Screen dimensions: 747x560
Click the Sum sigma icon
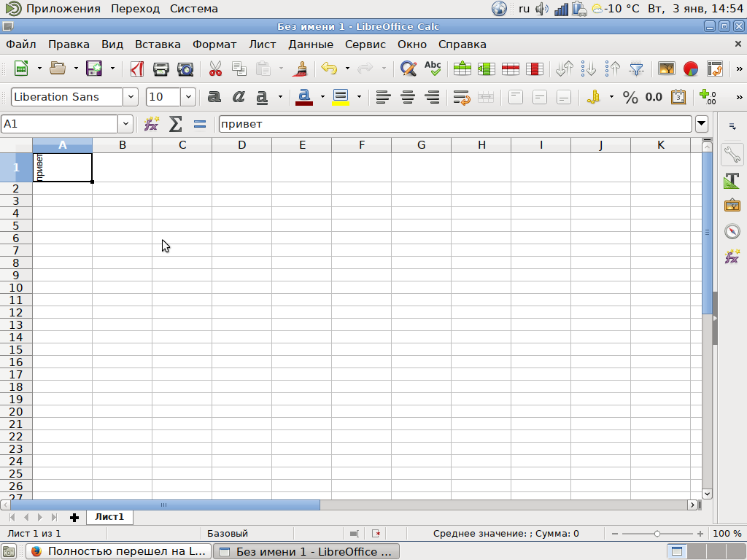175,124
